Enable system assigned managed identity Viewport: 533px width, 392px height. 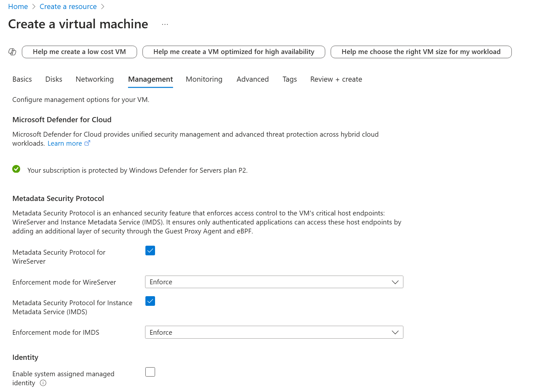pyautogui.click(x=150, y=372)
